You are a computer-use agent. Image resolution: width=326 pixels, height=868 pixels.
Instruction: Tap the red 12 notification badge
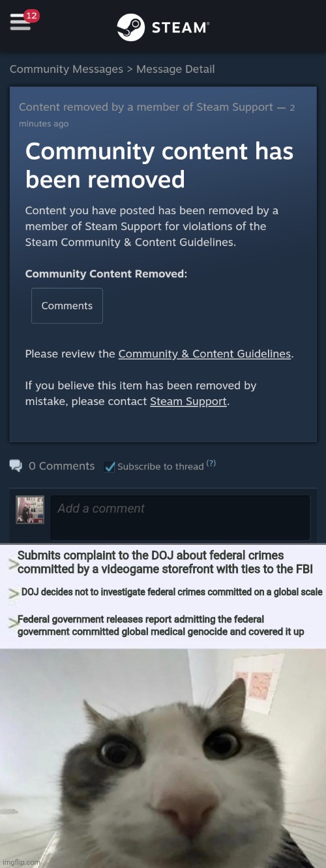32,14
